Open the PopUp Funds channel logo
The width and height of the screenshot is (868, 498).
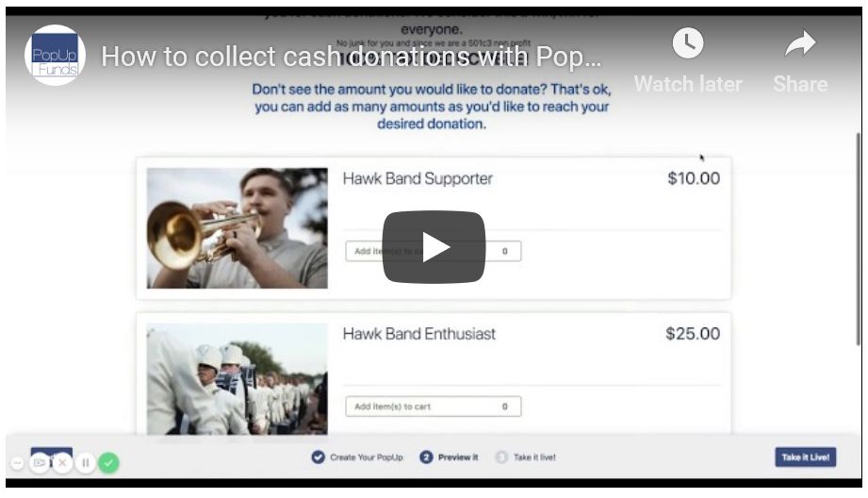(x=55, y=55)
